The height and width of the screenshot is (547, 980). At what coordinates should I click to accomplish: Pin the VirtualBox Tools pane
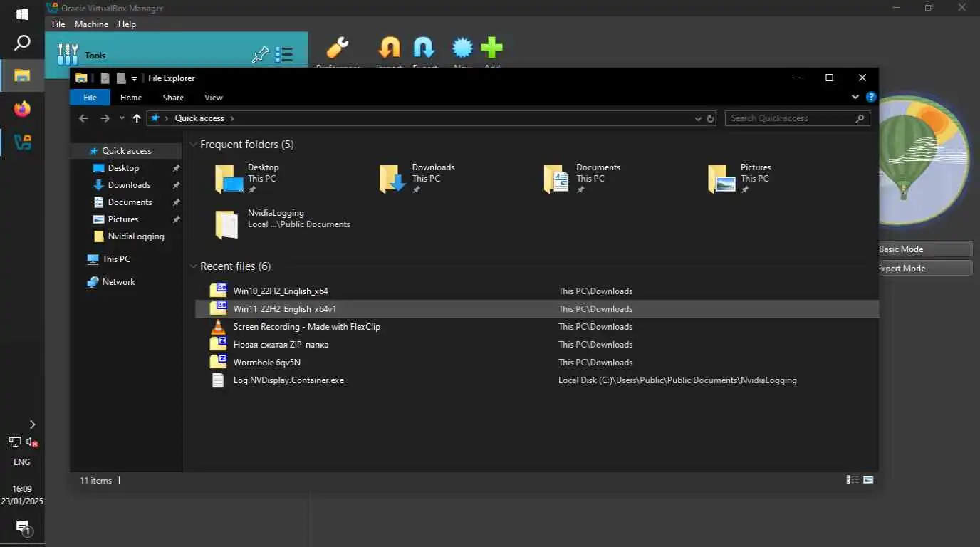[x=261, y=55]
